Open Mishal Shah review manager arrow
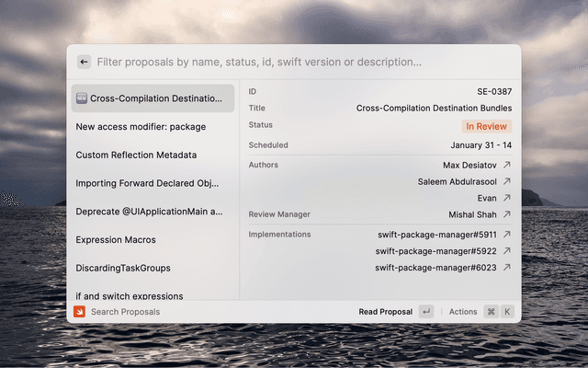Screen dimensions: 588x368 tap(506, 214)
